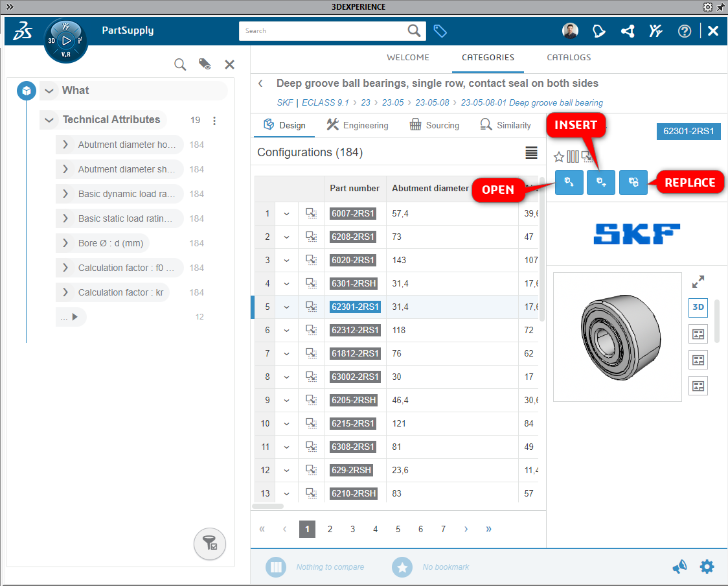Open the tag icon beside the top search

click(440, 31)
